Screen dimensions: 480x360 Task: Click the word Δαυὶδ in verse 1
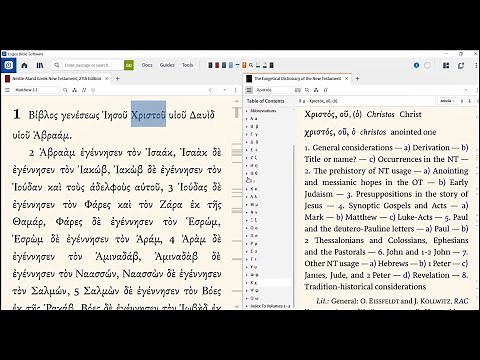[202, 115]
